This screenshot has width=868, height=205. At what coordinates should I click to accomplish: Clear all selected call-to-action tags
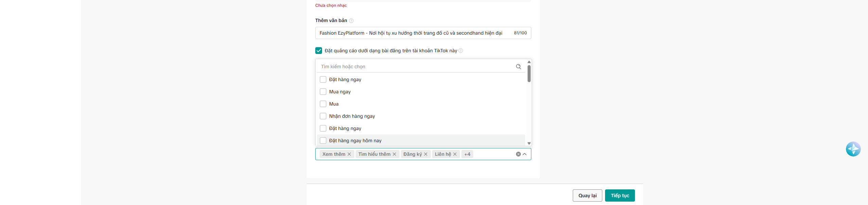pos(518,154)
